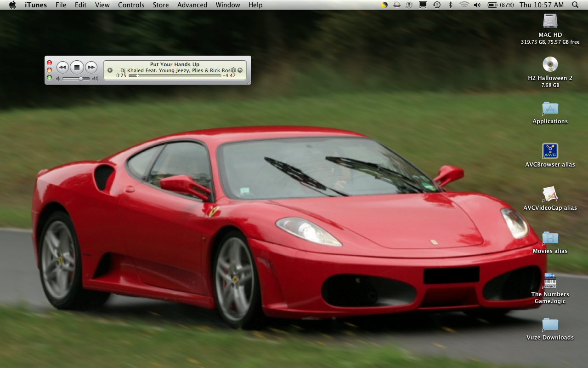The width and height of the screenshot is (588, 368).
Task: Select The Numbers Game.logic file icon
Action: tap(550, 281)
